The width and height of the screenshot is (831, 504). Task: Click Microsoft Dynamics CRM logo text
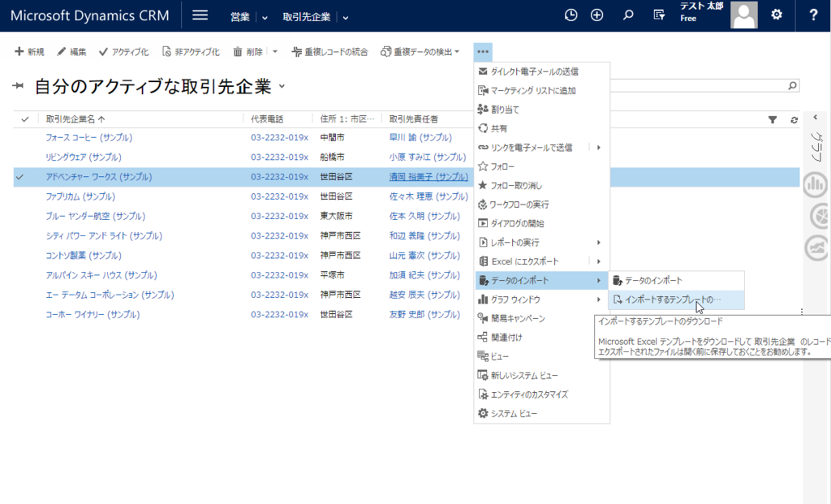[89, 15]
